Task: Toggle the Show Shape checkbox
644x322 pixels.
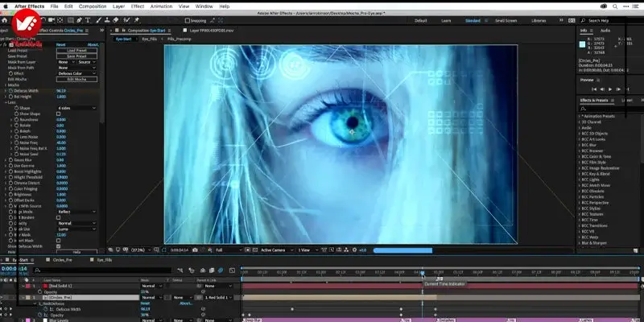Action: click(58, 114)
